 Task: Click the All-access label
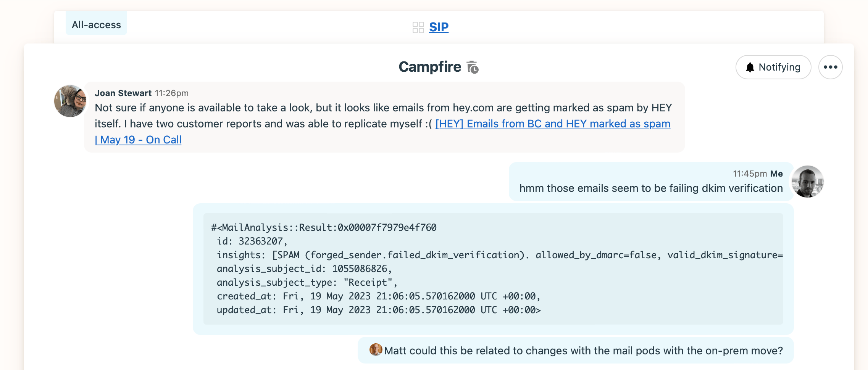pyautogui.click(x=96, y=25)
